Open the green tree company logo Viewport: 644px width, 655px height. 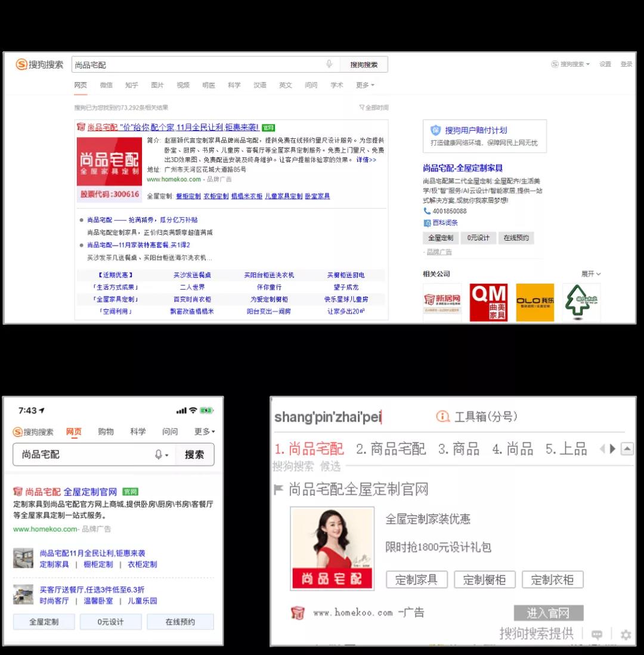click(581, 302)
